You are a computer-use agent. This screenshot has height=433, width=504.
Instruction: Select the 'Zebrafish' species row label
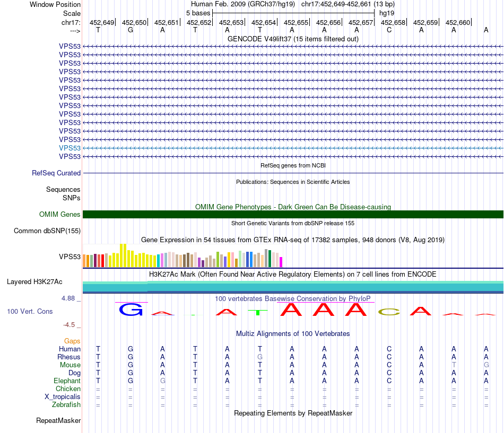coord(66,405)
